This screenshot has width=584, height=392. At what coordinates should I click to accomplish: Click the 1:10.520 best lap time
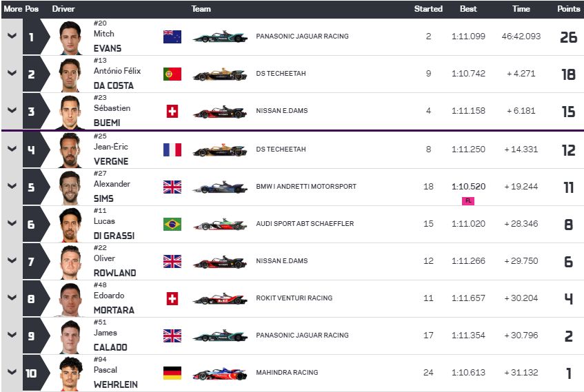pos(469,187)
